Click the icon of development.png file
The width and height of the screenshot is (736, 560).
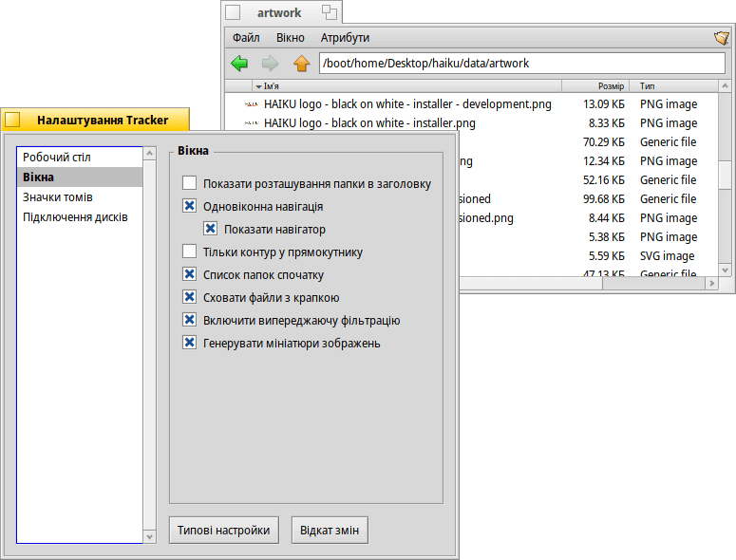click(252, 104)
